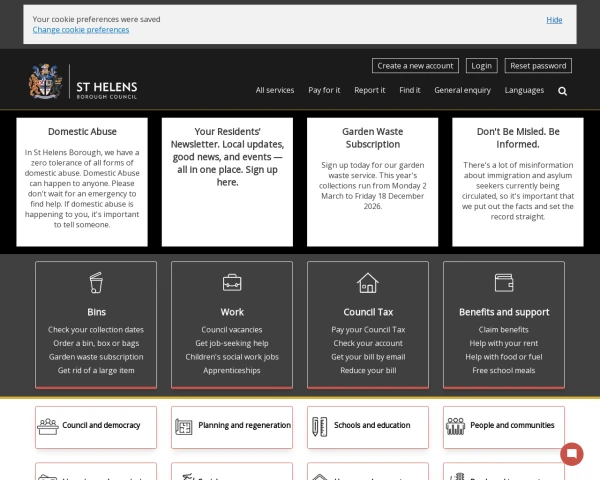Select Pay your Council Tax
Viewport: 600px width, 480px height.
[368, 330]
